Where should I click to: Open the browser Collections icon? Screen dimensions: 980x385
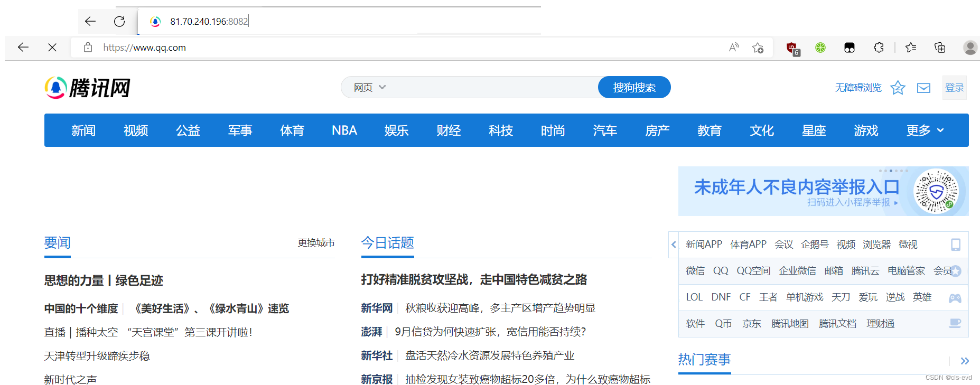tap(940, 48)
